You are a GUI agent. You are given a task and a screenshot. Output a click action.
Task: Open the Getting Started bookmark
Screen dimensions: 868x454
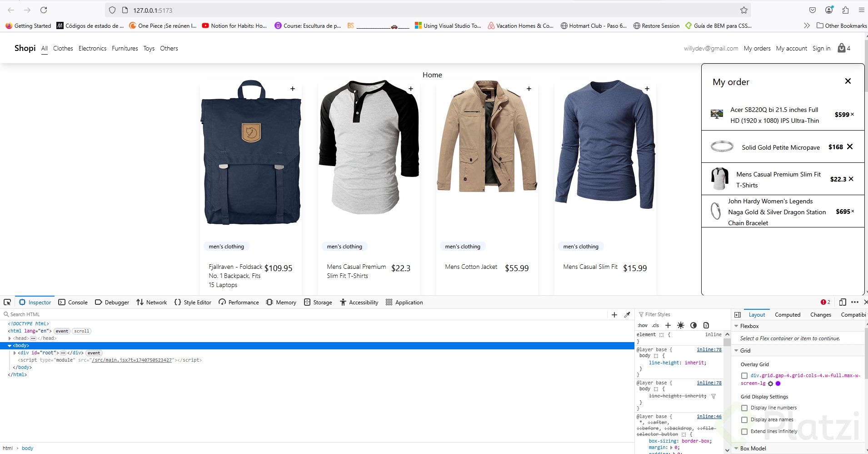click(x=28, y=25)
